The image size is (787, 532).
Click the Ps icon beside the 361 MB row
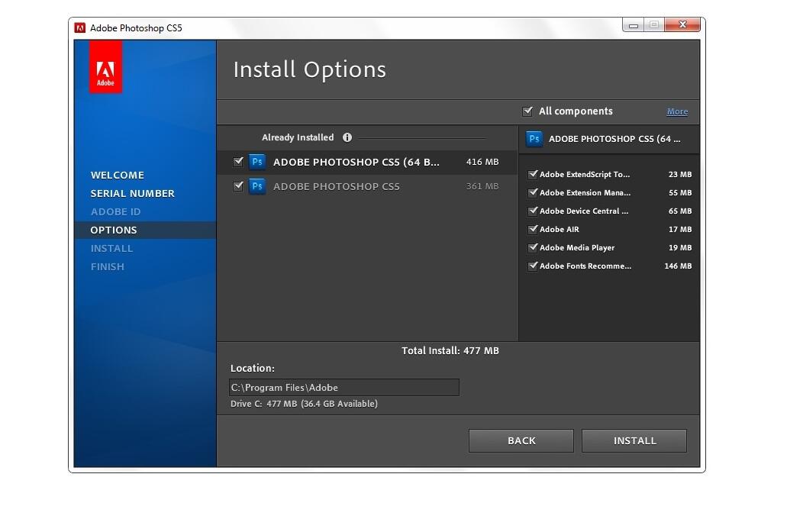[x=257, y=186]
